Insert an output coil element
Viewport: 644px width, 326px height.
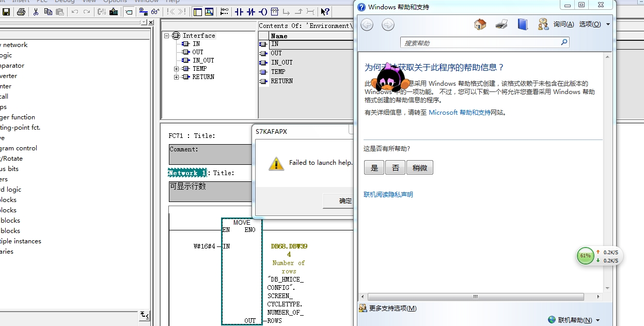tap(263, 12)
